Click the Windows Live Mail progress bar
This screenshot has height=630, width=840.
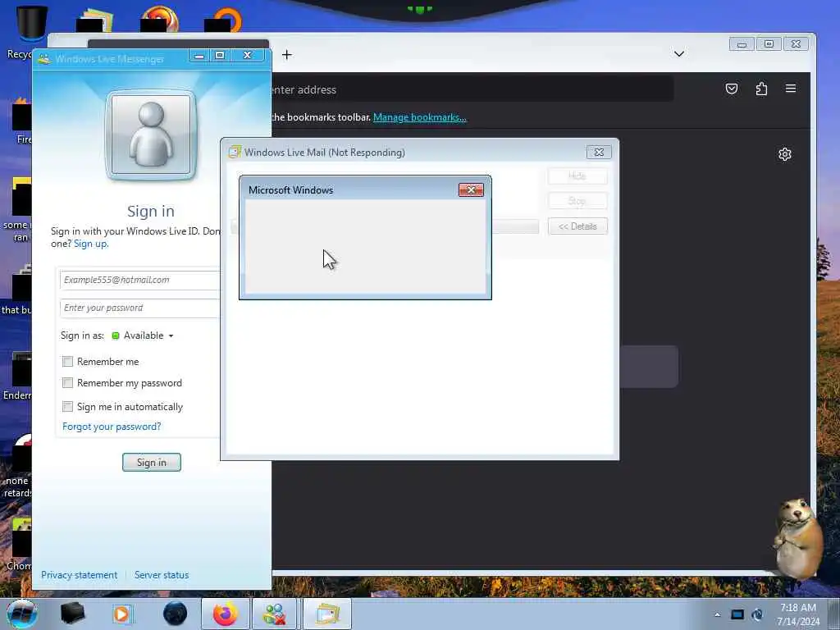tap(515, 226)
